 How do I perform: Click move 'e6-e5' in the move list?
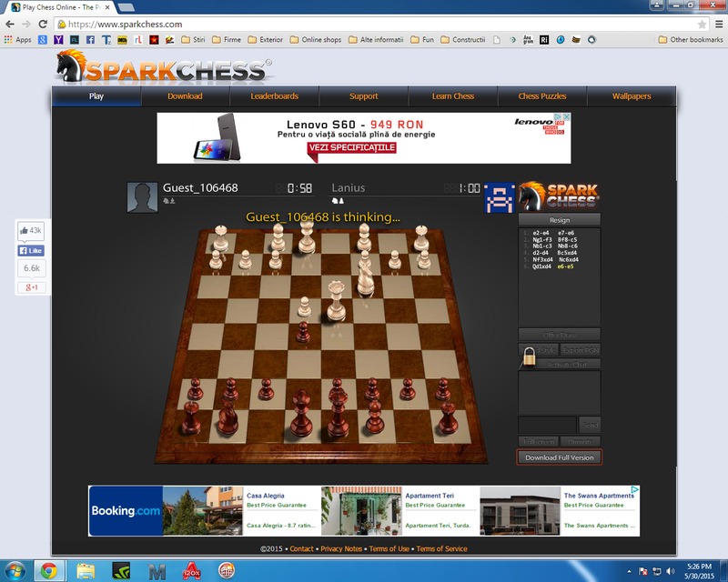pyautogui.click(x=565, y=266)
